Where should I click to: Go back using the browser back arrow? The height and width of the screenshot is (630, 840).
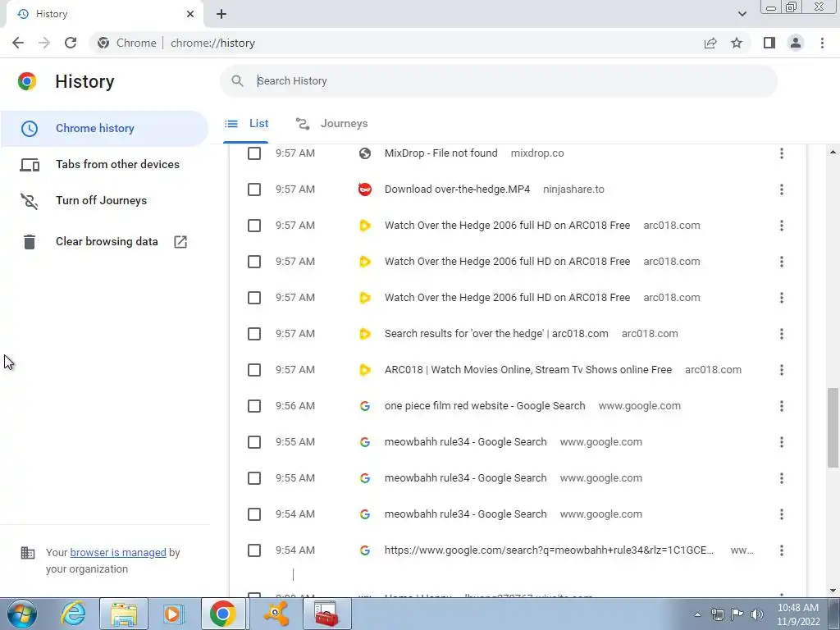[18, 43]
